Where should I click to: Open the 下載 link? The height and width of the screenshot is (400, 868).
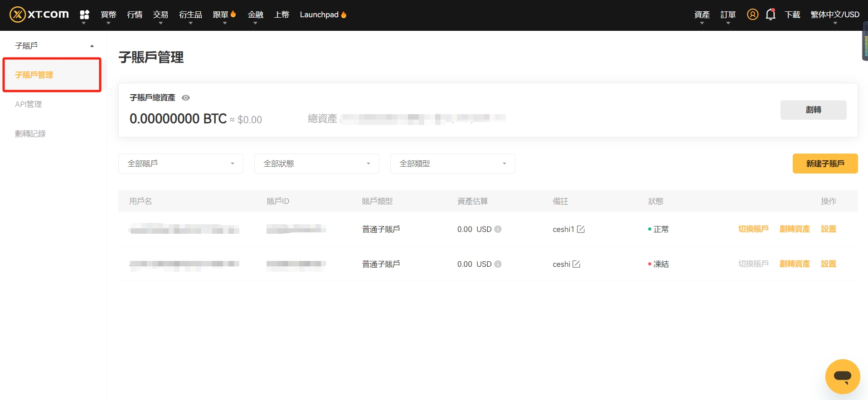792,14
